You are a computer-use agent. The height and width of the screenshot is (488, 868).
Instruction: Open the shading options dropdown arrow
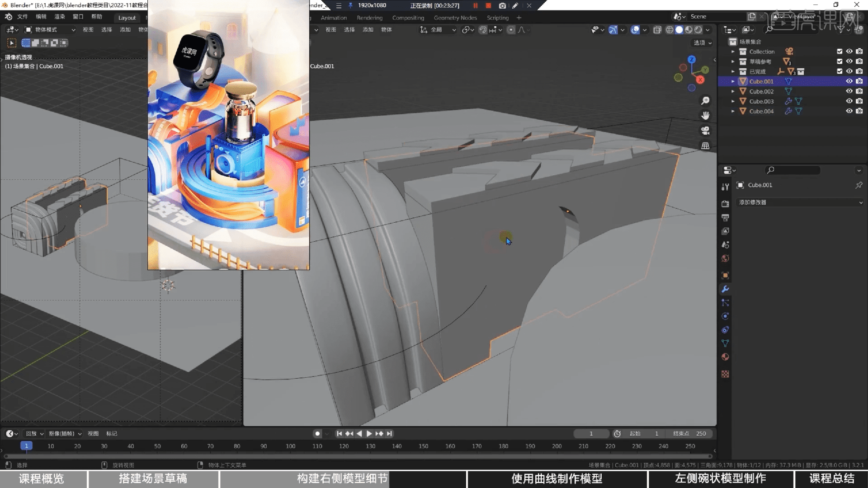[708, 30]
